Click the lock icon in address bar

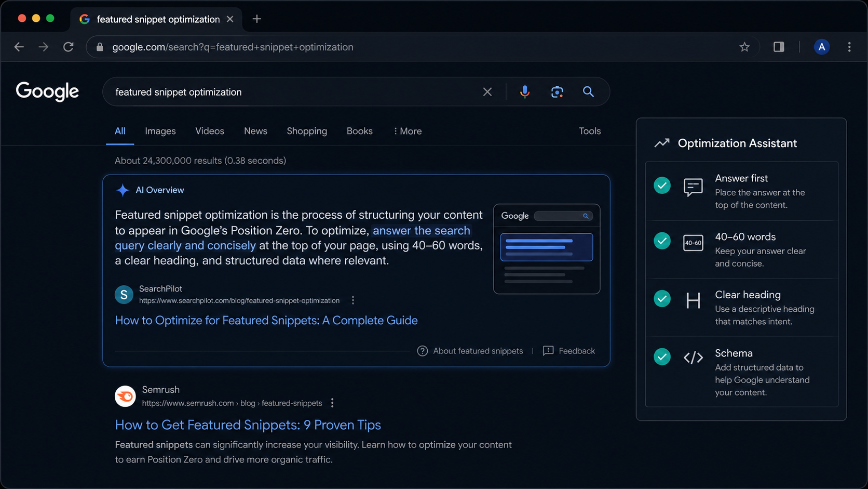(x=100, y=47)
